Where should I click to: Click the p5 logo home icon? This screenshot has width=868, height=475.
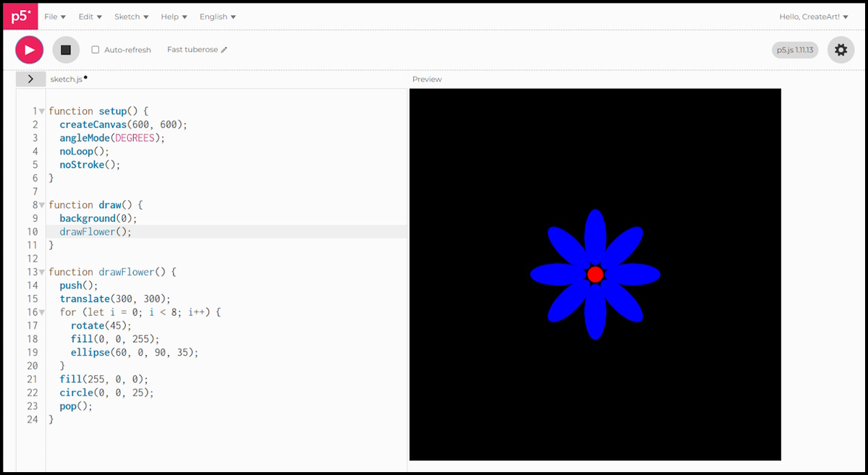coord(20,16)
